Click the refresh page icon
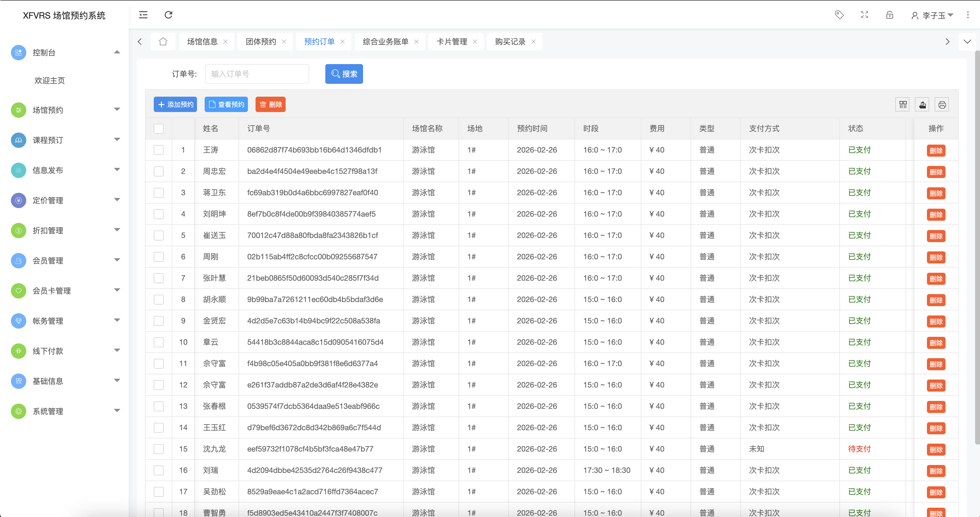The height and width of the screenshot is (517, 980). [x=168, y=15]
